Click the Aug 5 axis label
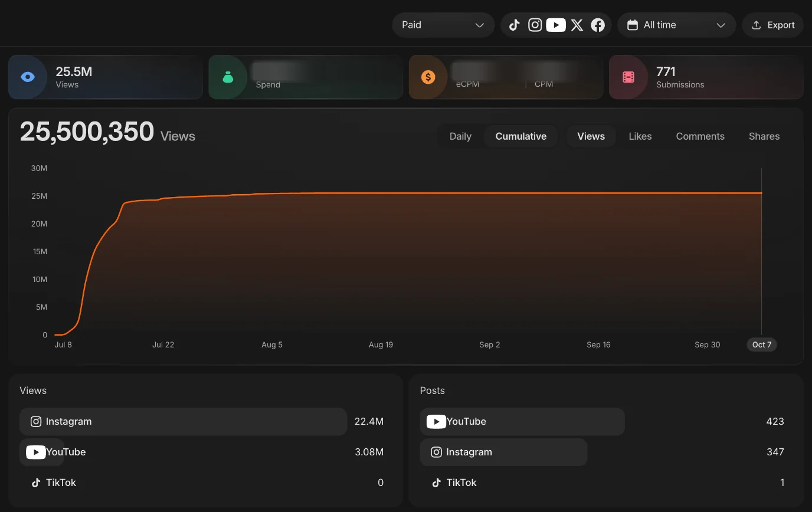This screenshot has height=512, width=812. point(272,344)
